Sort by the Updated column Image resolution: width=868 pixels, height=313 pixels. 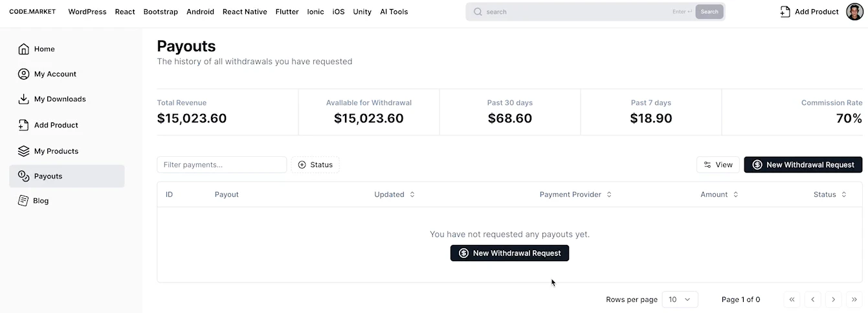[x=394, y=194]
